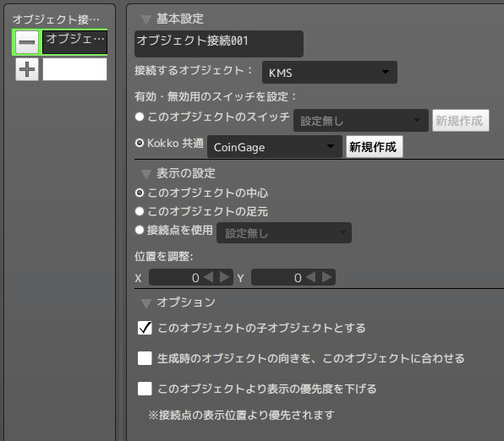Click the オブジェクト接続001 name field

[x=218, y=44]
